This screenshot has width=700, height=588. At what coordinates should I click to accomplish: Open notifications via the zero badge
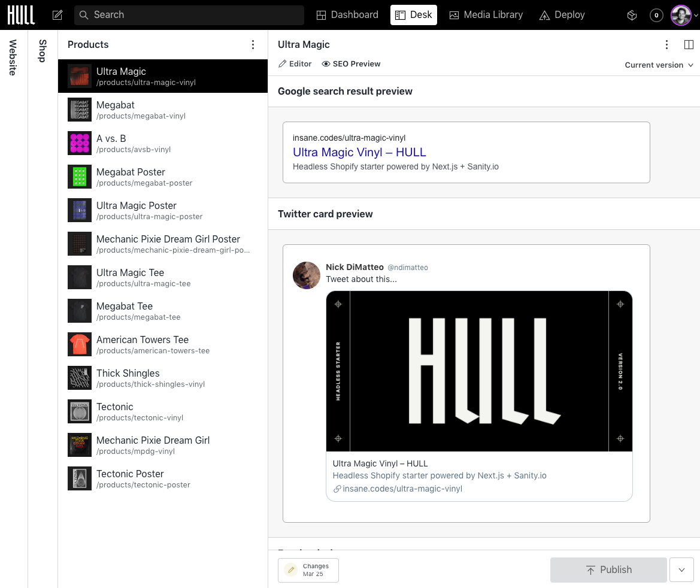[656, 15]
